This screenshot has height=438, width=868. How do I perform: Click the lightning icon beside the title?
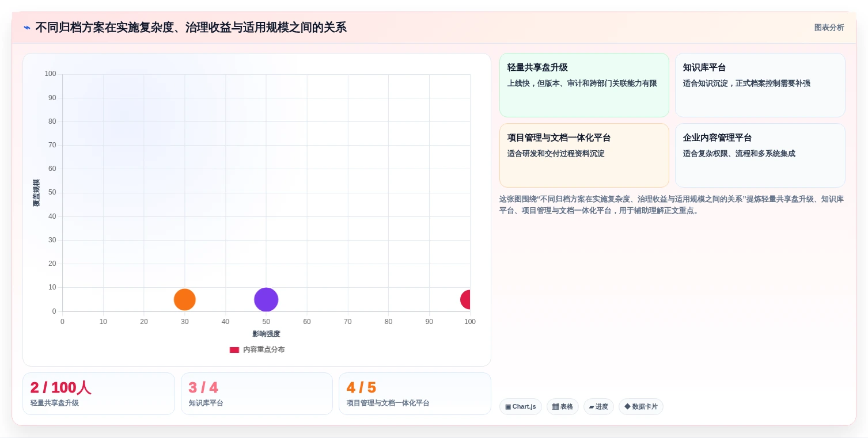[27, 28]
